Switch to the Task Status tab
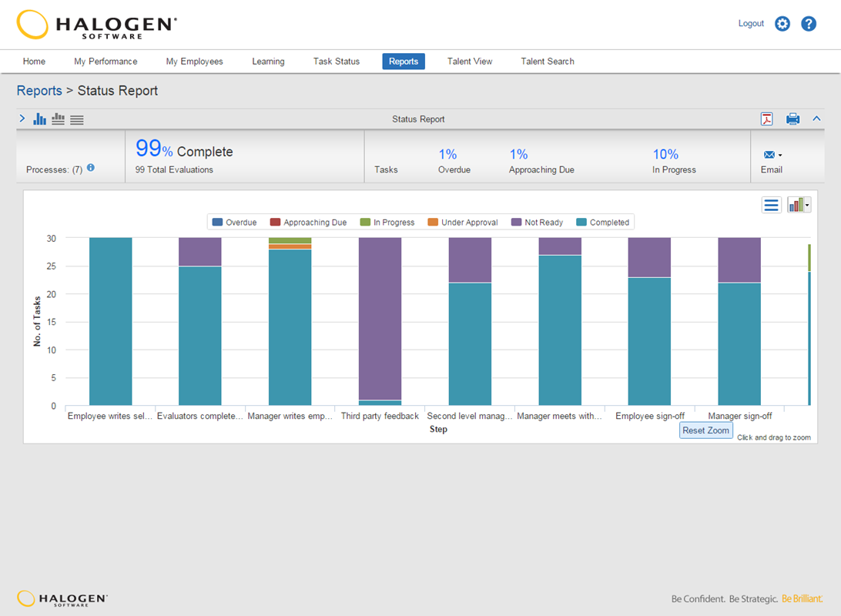The width and height of the screenshot is (841, 616). coord(336,61)
